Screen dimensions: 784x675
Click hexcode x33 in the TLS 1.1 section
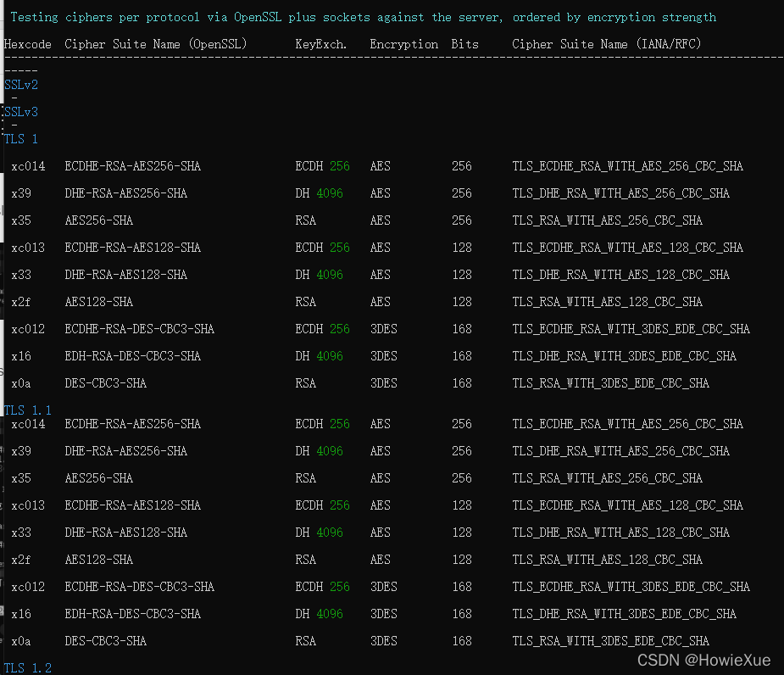pos(21,533)
